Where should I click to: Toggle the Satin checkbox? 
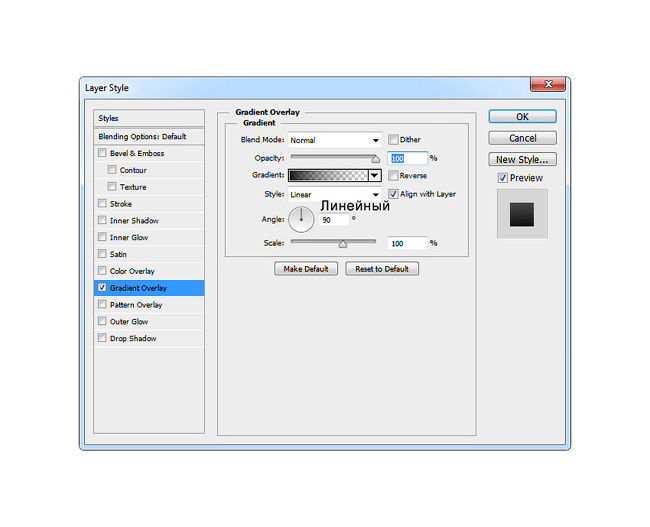point(102,254)
